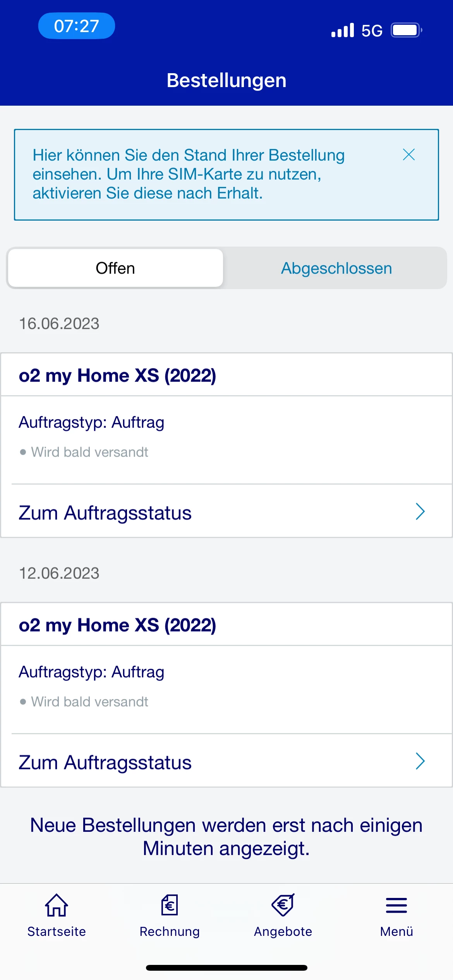Tap the Bestellungen page header title
The width and height of the screenshot is (453, 980).
coord(226,81)
